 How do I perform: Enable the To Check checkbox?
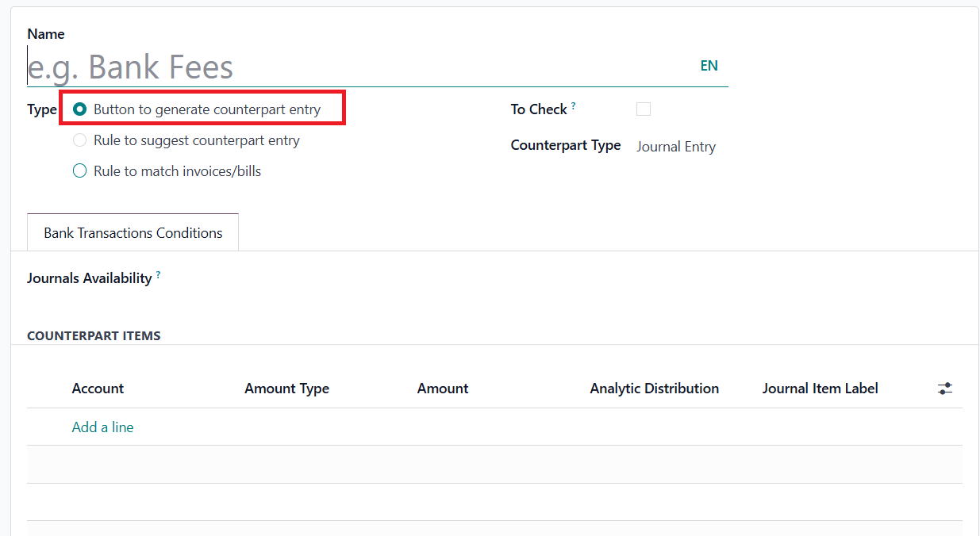point(644,109)
